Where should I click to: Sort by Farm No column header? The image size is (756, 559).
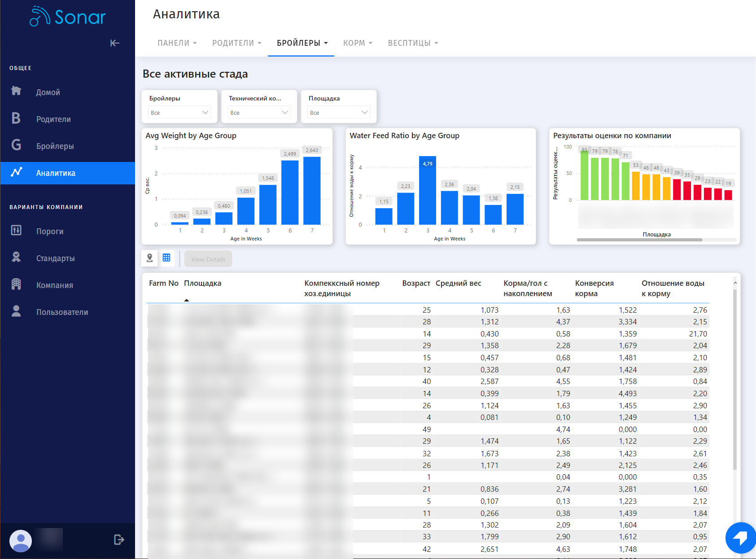click(164, 283)
